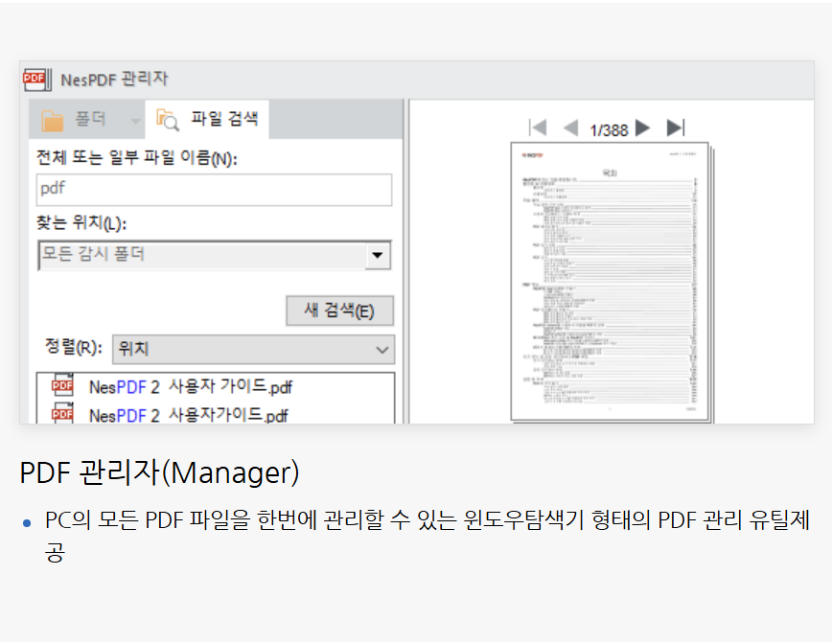Expand the 폴더 tab dropdown arrow
The height and width of the screenshot is (644, 832).
point(135,122)
